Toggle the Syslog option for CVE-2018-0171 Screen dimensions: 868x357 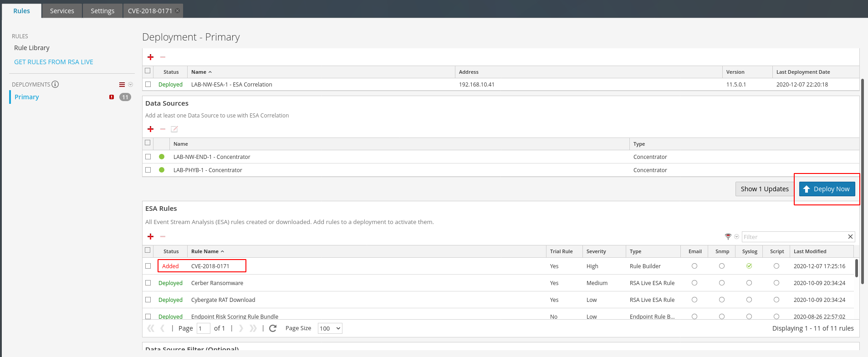click(749, 266)
